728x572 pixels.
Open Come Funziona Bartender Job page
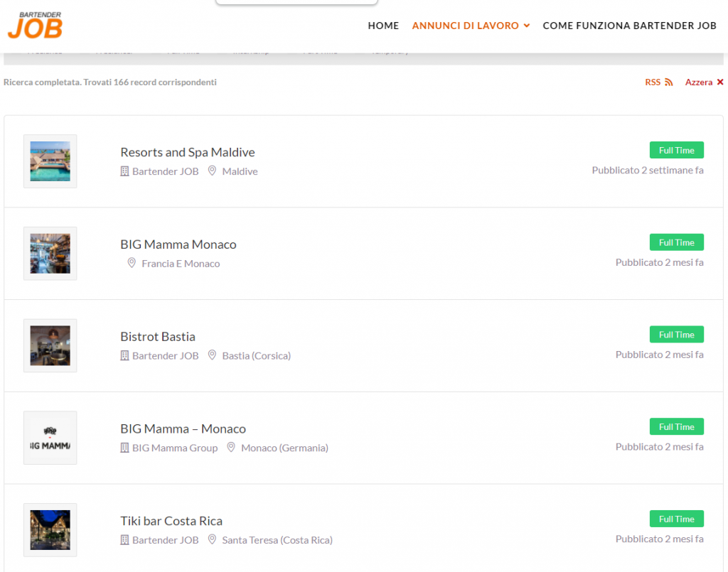click(x=629, y=26)
